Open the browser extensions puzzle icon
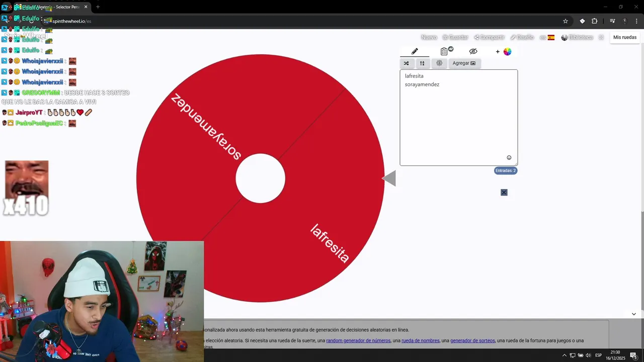644x362 pixels. point(595,21)
